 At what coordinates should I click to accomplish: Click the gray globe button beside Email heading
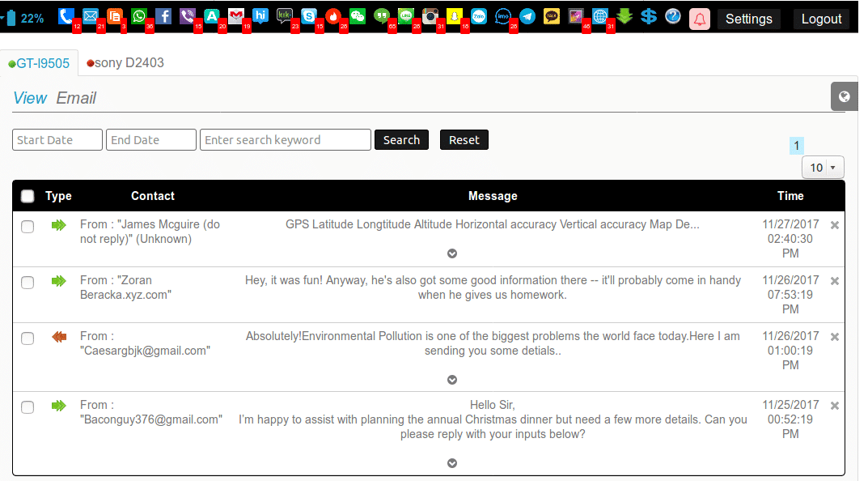pos(845,96)
